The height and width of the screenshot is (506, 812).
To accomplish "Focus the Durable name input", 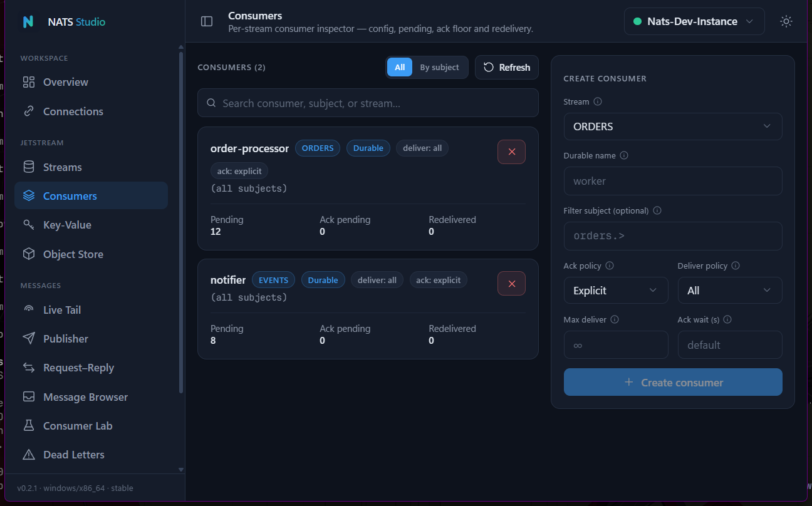I will (x=673, y=181).
